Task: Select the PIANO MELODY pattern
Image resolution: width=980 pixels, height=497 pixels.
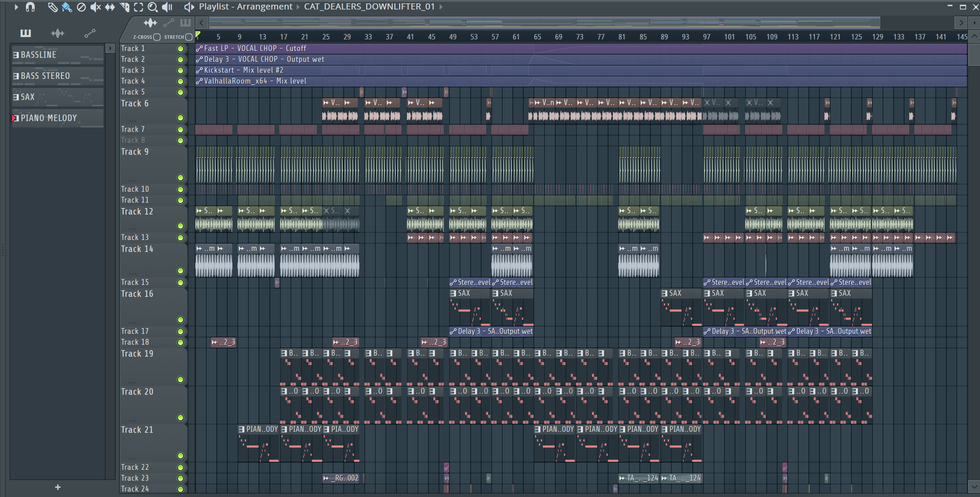Action: pos(58,118)
